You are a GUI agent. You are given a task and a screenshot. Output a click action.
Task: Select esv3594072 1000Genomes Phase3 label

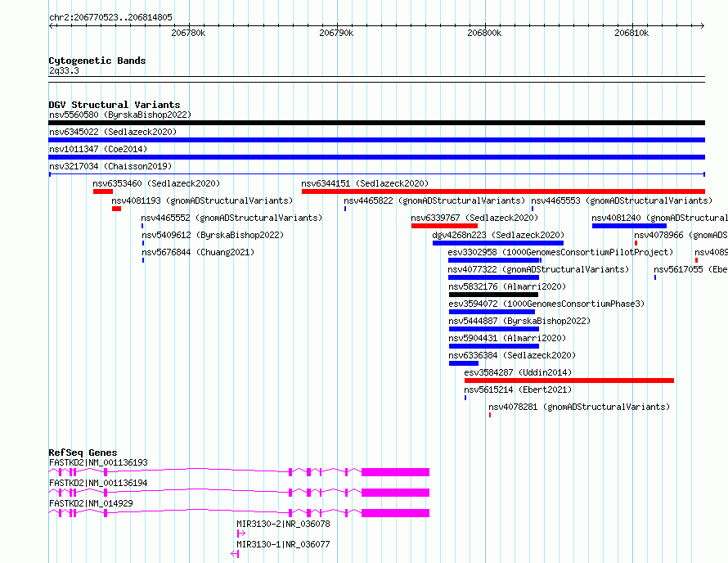(546, 304)
